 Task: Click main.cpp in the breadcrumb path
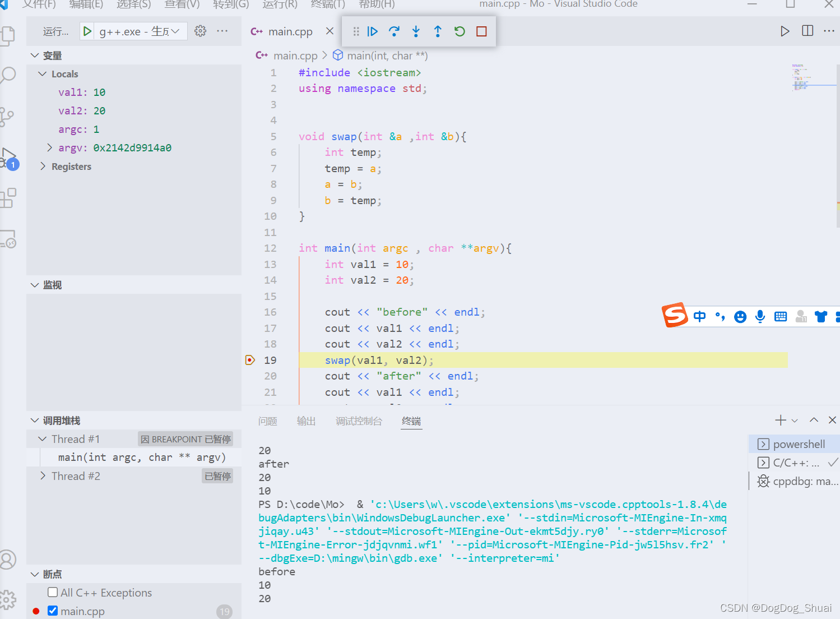coord(295,56)
